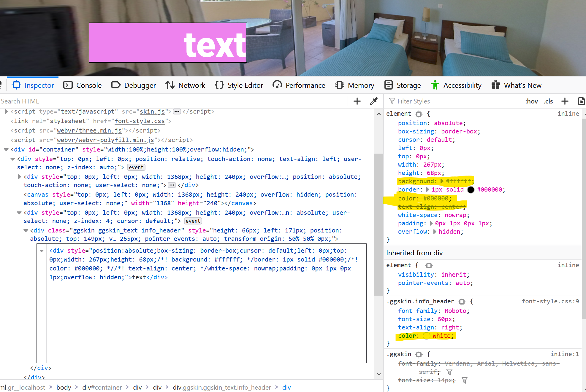Open the Debugger tab
Viewport: 586px width, 392px height.
[x=134, y=85]
